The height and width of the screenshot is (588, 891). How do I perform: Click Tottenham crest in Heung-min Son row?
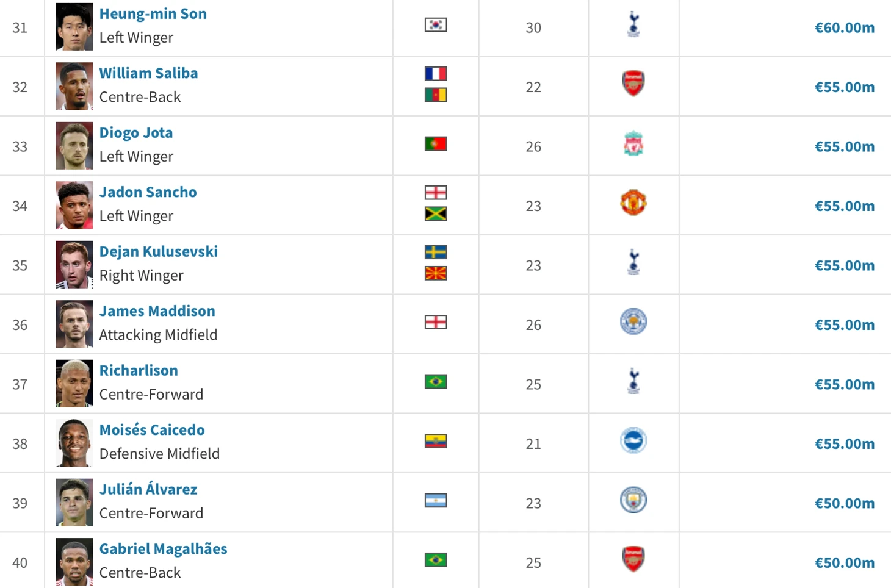pos(633,24)
